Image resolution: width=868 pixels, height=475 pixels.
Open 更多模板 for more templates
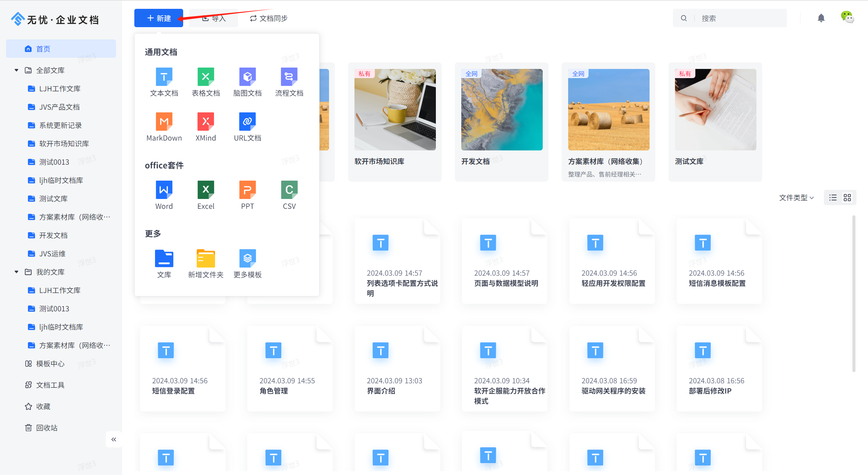pyautogui.click(x=248, y=264)
